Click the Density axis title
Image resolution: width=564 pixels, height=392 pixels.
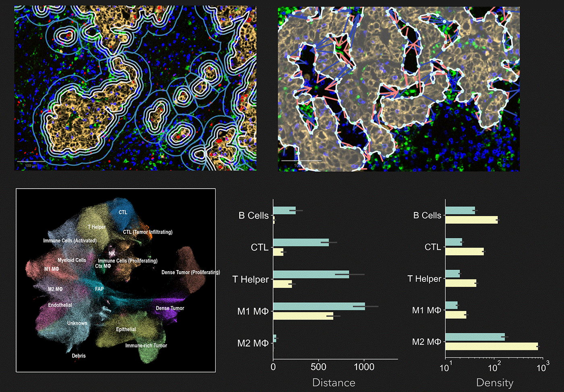click(x=495, y=383)
